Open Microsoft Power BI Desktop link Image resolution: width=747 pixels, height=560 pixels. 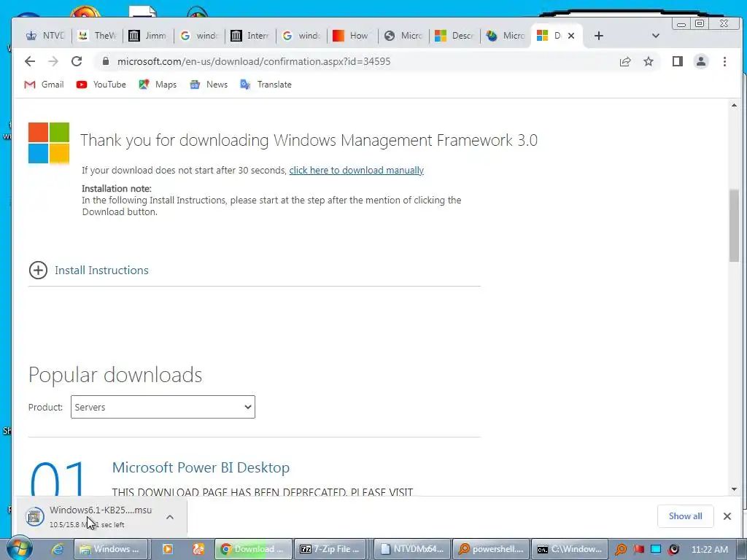click(x=201, y=467)
